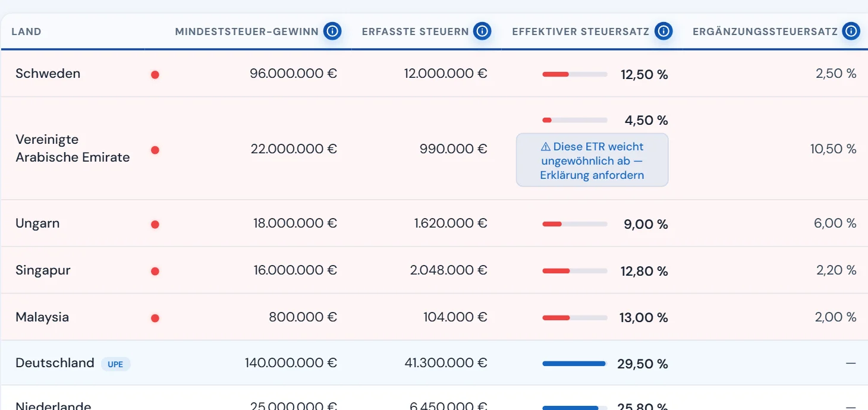This screenshot has height=410, width=868.
Task: Click Deutschland blue ETR progress bar
Action: tap(575, 364)
